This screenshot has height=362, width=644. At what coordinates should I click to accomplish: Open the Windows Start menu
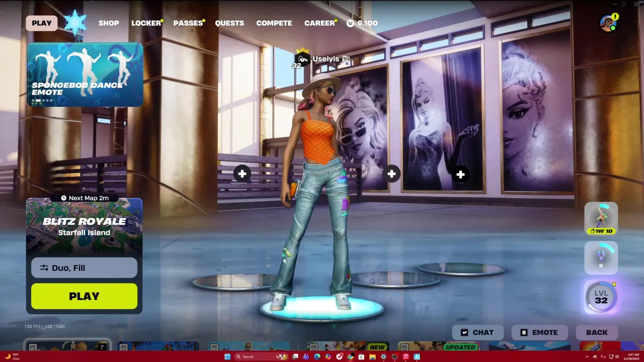(227, 356)
